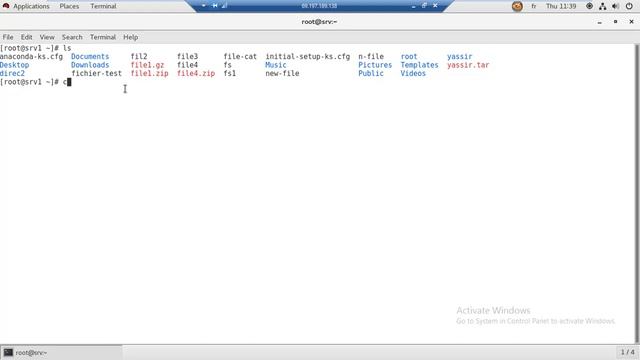The image size is (640, 360).
Task: Click the Public directory name
Action: [371, 73]
